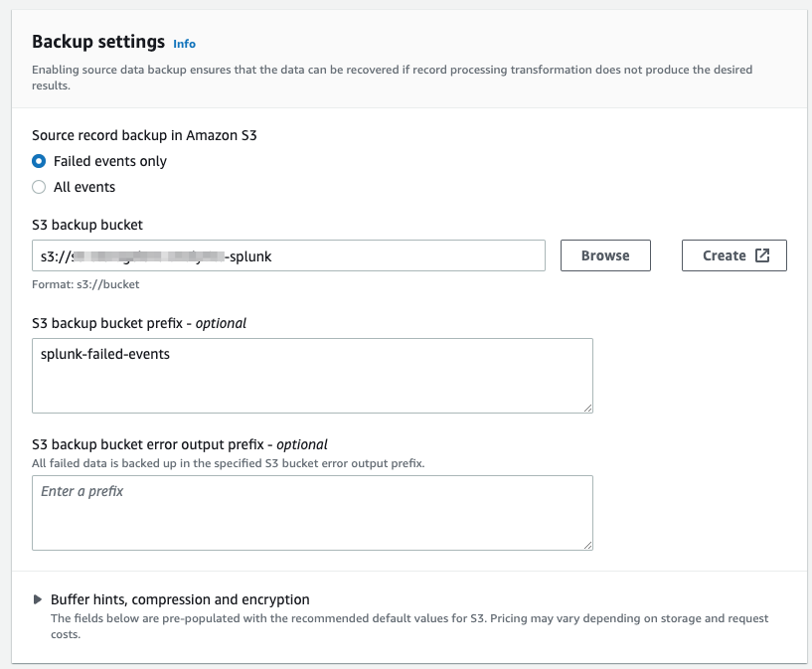Click 'Buffer hints, compression and encryption' heading text

pos(180,599)
